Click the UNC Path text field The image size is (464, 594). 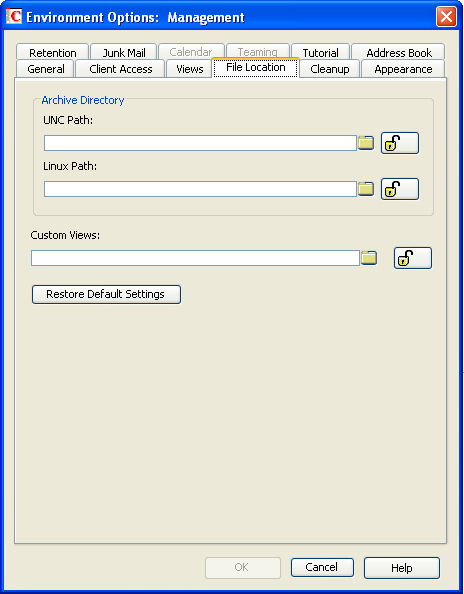coord(200,143)
